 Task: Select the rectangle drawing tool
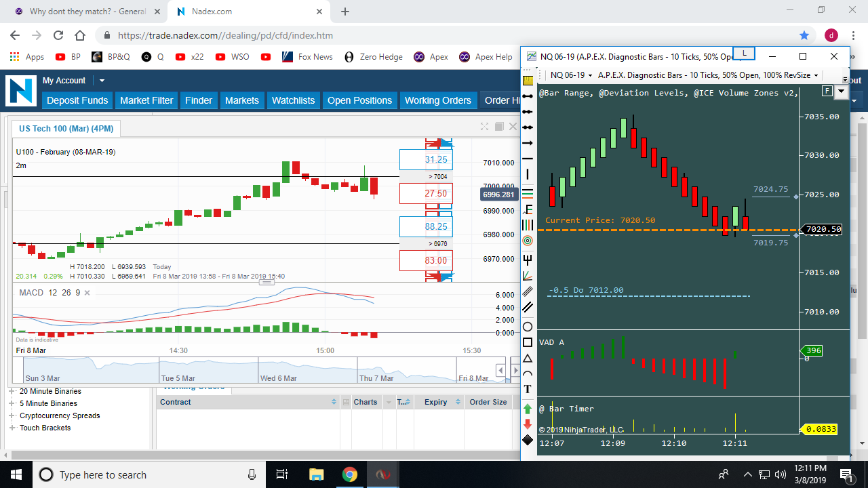[528, 342]
